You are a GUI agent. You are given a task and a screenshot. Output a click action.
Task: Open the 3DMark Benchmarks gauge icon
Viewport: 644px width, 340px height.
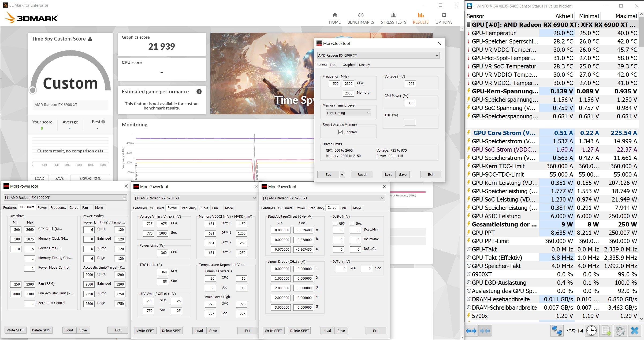click(360, 15)
